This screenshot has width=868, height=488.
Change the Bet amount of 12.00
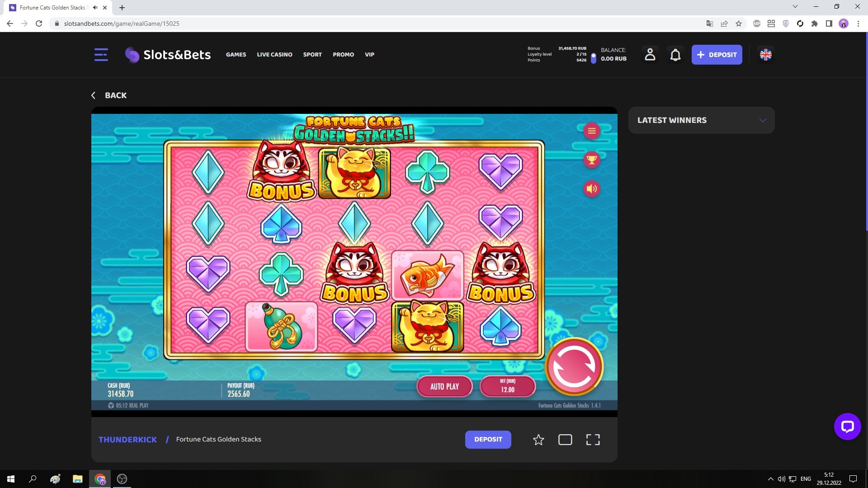tap(507, 386)
